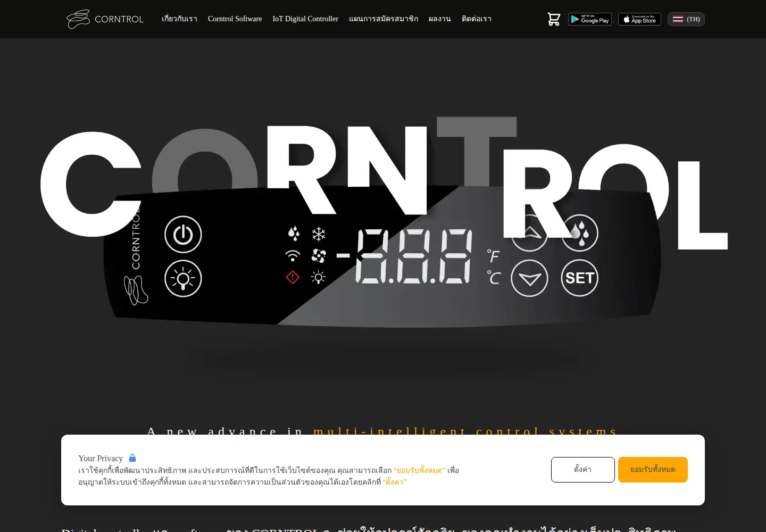The image size is (766, 532).
Task: Go to Corntrol Software menu
Action: [x=235, y=19]
